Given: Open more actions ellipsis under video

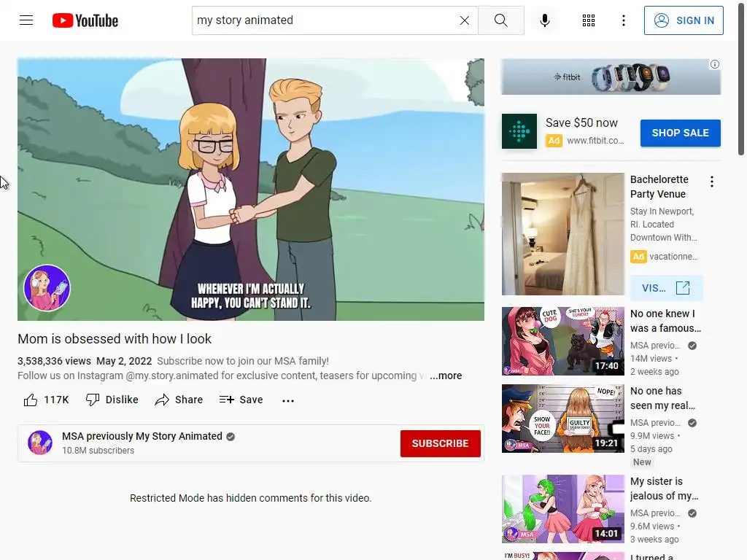Looking at the screenshot, I should [288, 400].
